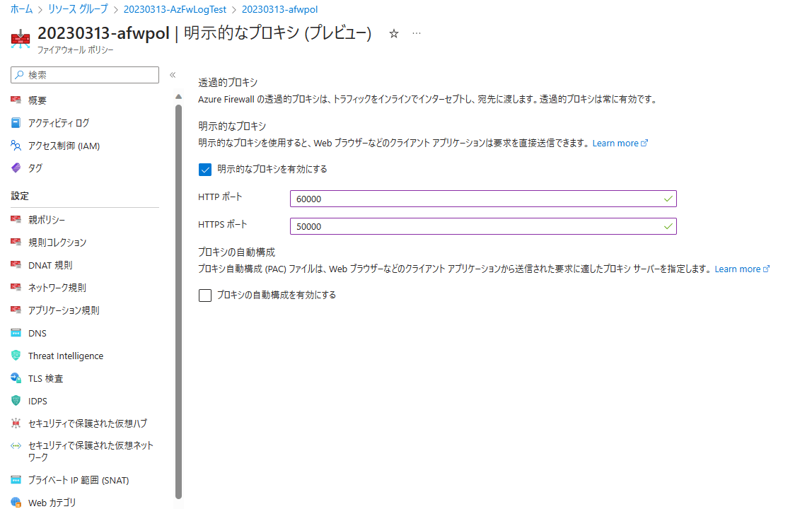
Task: Click the DNAT 規則 icon
Action: (16, 265)
